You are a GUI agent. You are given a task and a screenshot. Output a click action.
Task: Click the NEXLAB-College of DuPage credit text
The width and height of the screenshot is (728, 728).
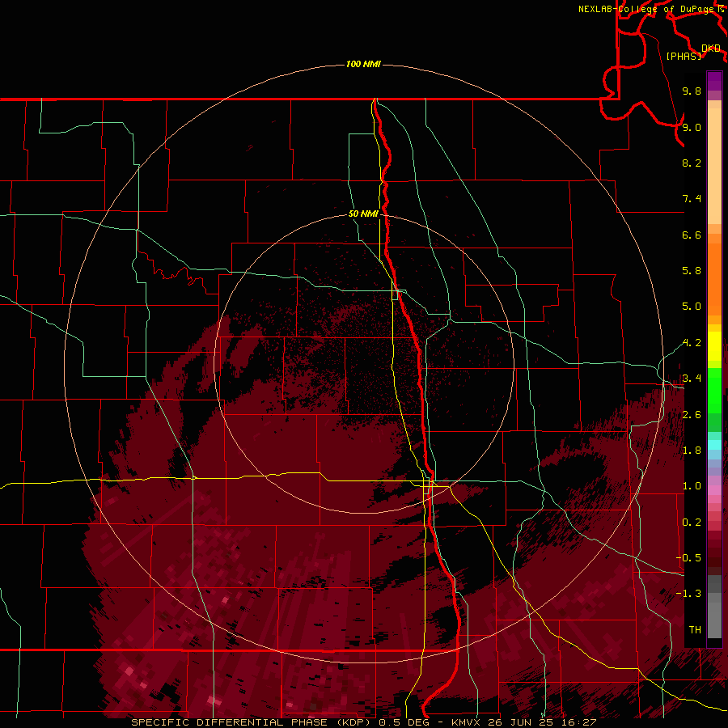coord(645,9)
